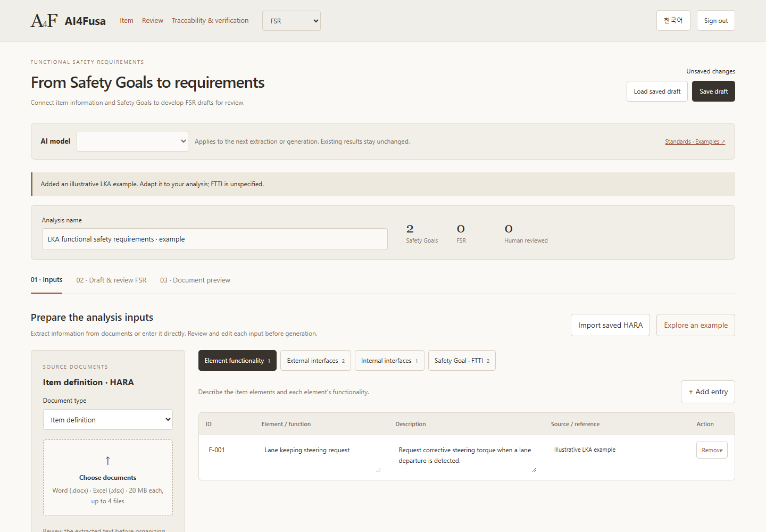Select the Safety Goal · FTTI tab

pyautogui.click(x=462, y=361)
